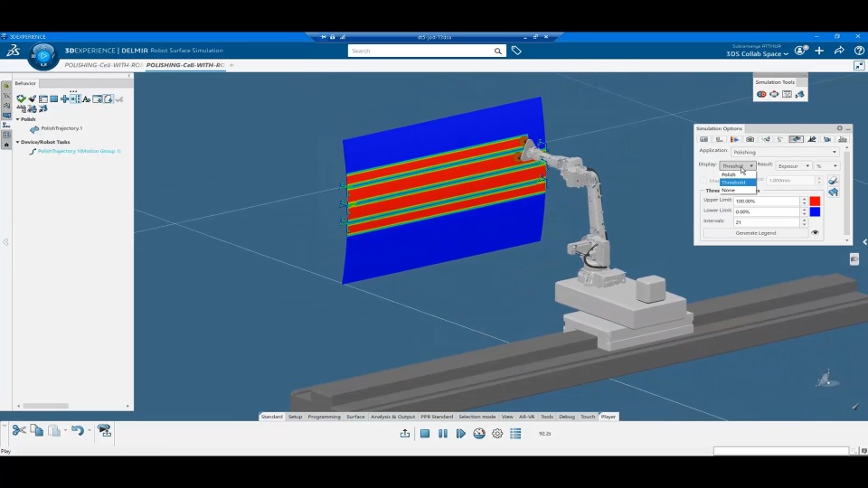868x488 pixels.
Task: Click the paint brush icon in Behavior toolbar
Action: (x=33, y=99)
